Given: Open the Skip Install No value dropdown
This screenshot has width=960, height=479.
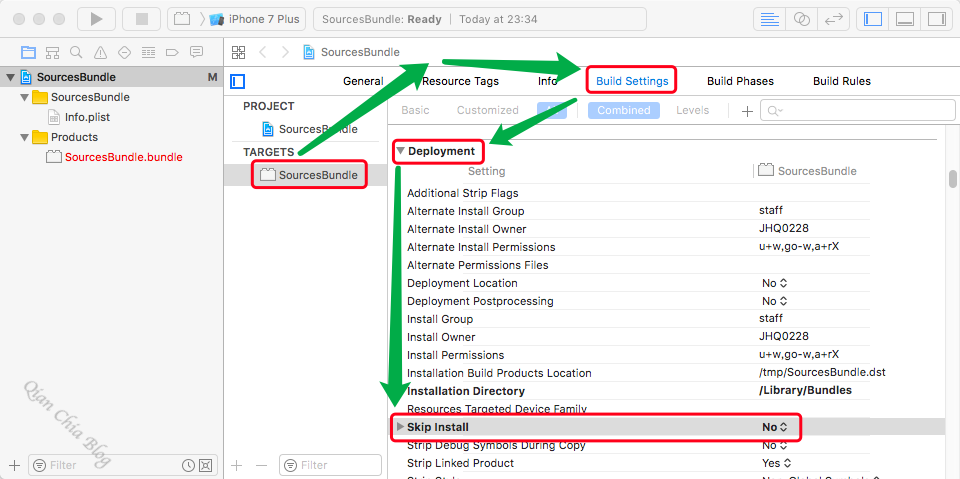Looking at the screenshot, I should click(x=776, y=427).
